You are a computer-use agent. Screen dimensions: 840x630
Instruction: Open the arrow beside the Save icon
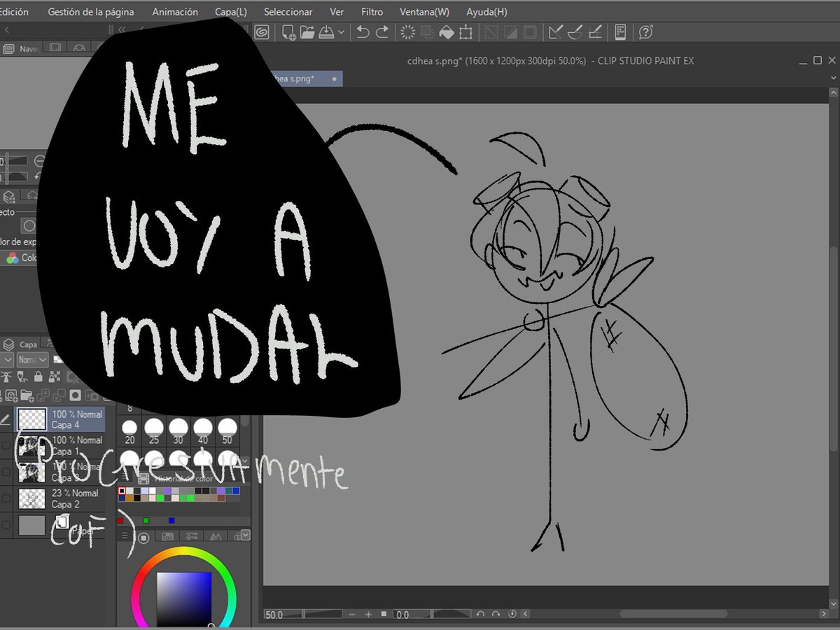(341, 32)
